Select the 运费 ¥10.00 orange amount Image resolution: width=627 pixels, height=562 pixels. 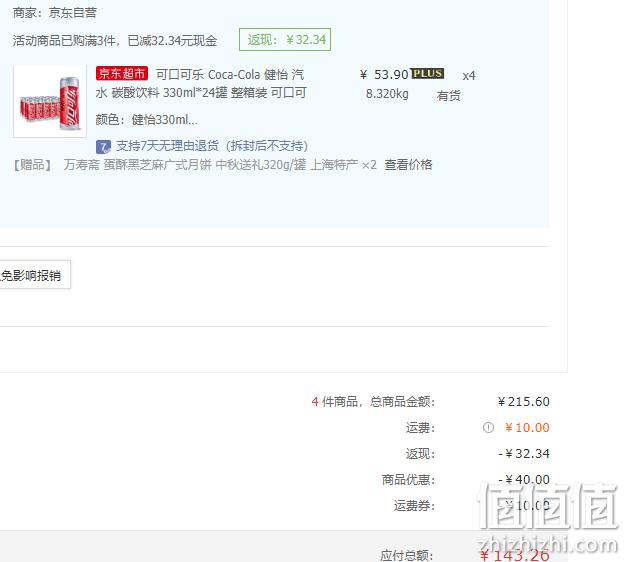coord(527,428)
